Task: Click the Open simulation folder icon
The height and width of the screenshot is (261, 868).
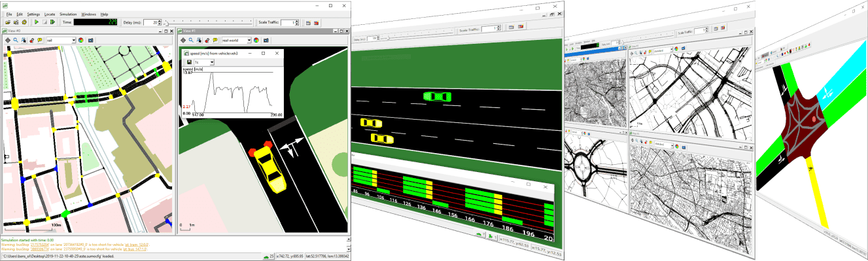Action: (x=8, y=22)
